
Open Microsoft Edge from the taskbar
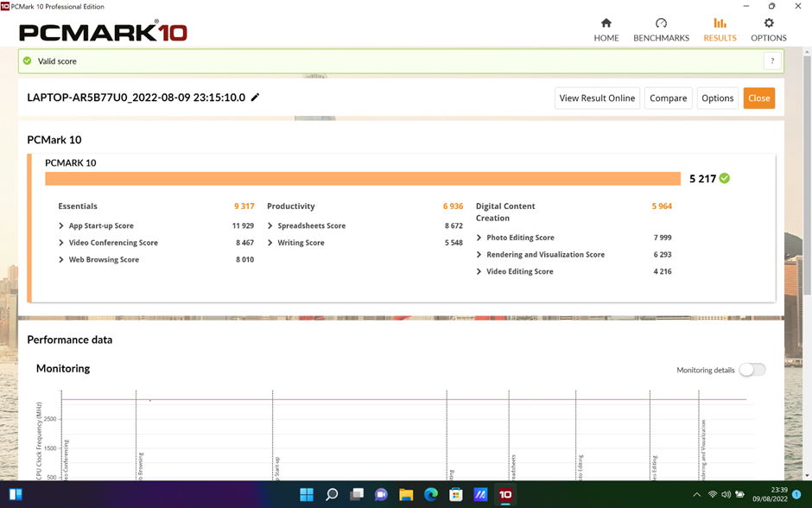coord(431,495)
